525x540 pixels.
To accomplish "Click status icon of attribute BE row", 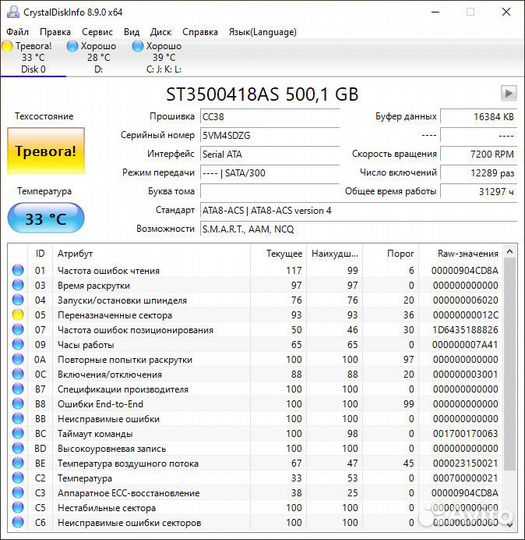I will coord(18,463).
